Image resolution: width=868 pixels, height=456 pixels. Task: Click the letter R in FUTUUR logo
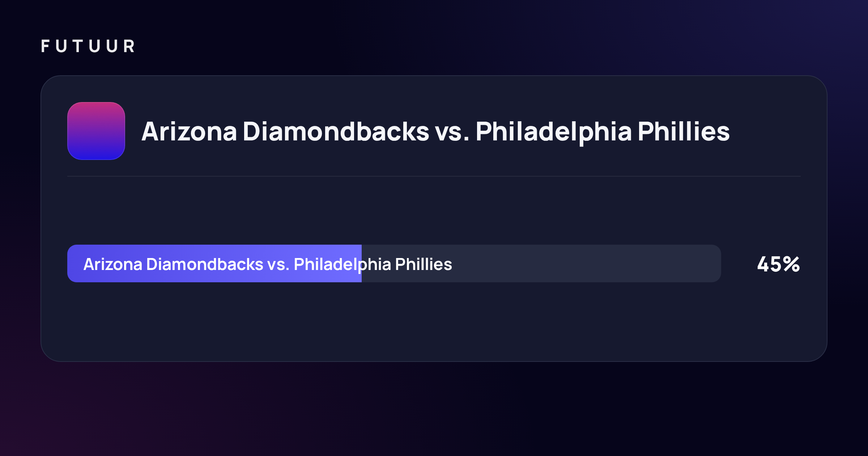click(129, 46)
